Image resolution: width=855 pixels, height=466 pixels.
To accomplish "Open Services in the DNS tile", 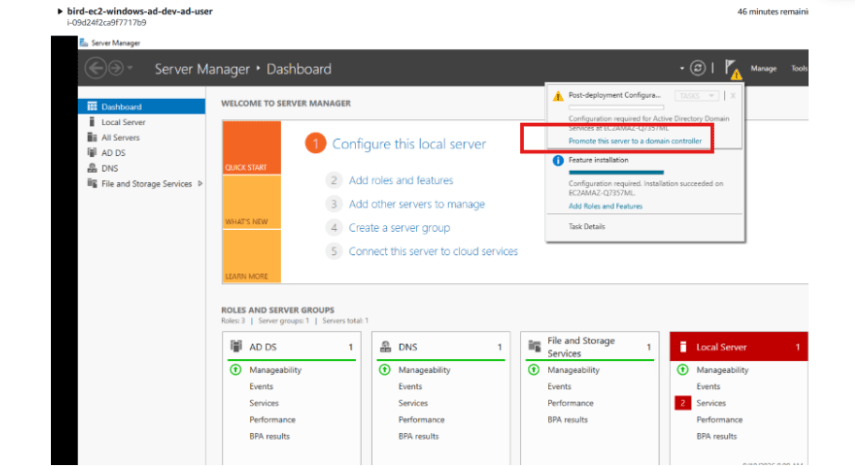I will click(413, 403).
